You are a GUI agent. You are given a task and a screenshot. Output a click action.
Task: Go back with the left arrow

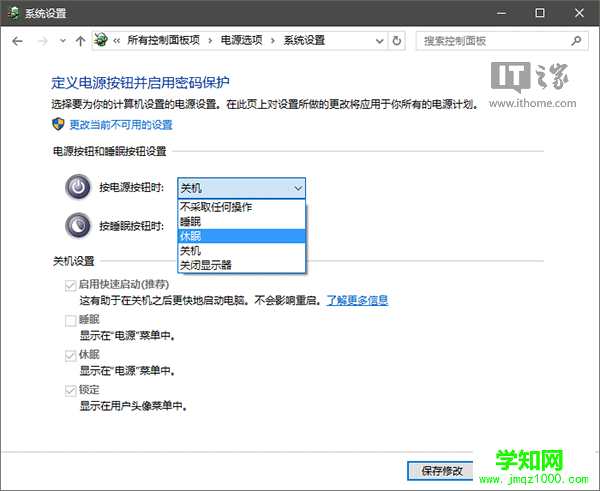pos(17,41)
